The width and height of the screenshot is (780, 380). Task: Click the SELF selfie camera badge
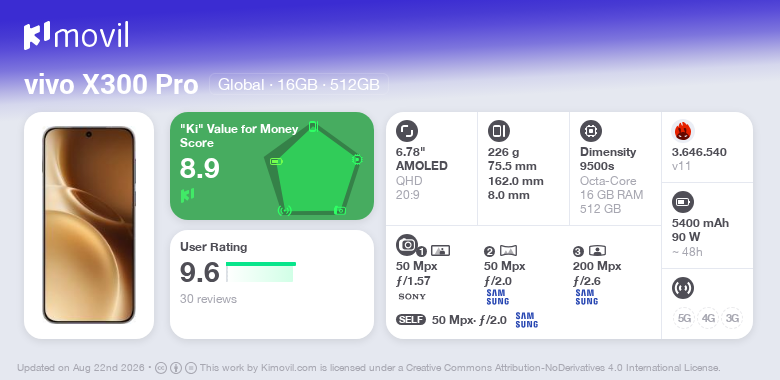click(x=411, y=320)
